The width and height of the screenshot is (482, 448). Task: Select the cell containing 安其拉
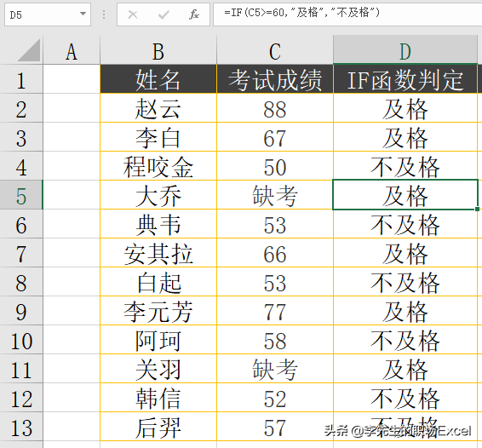point(158,253)
